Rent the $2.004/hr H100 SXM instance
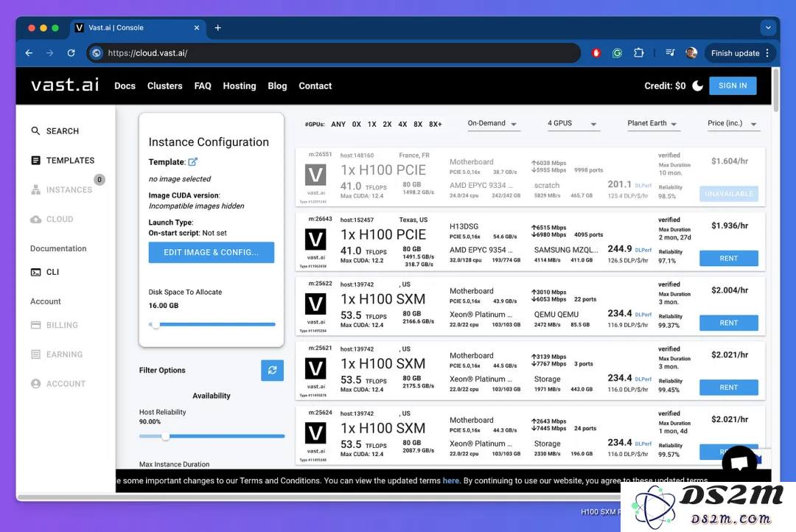Screen dimensions: 796x532 (x=728, y=323)
